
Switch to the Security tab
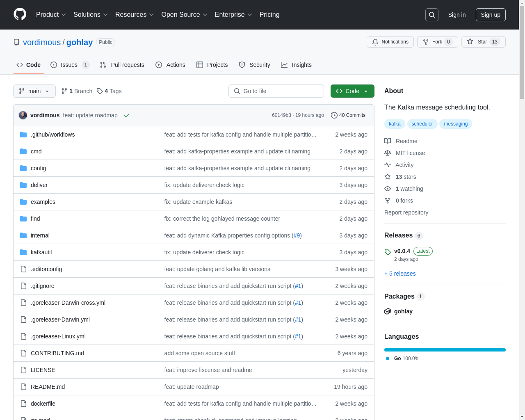254,65
